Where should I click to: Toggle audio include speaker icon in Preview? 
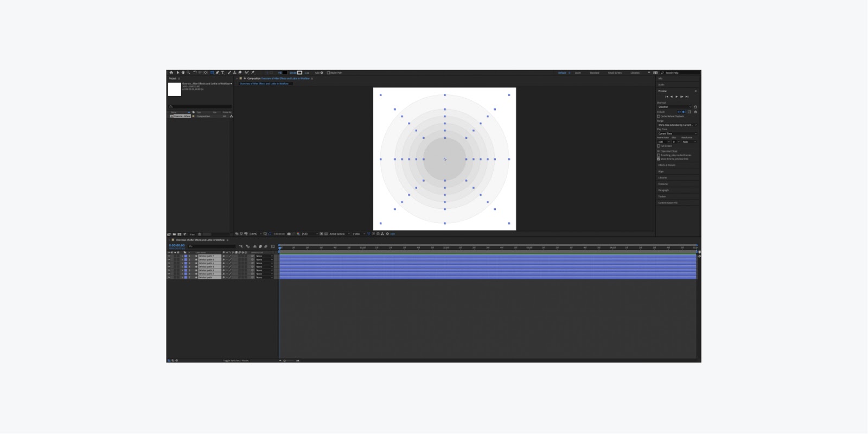[684, 112]
